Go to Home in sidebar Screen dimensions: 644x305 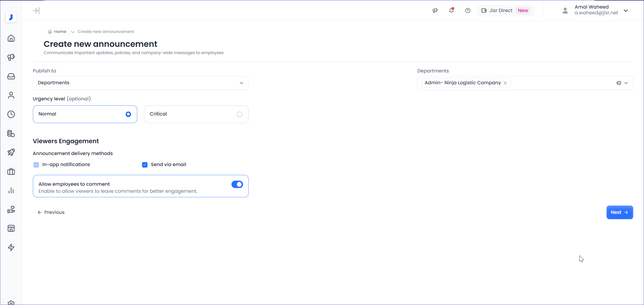[11, 38]
